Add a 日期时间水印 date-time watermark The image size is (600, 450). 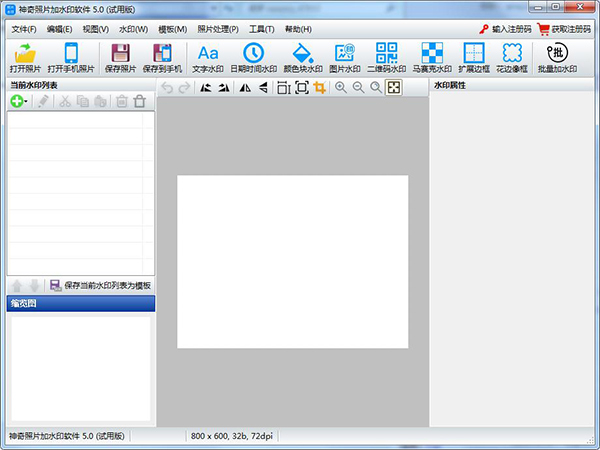point(254,55)
